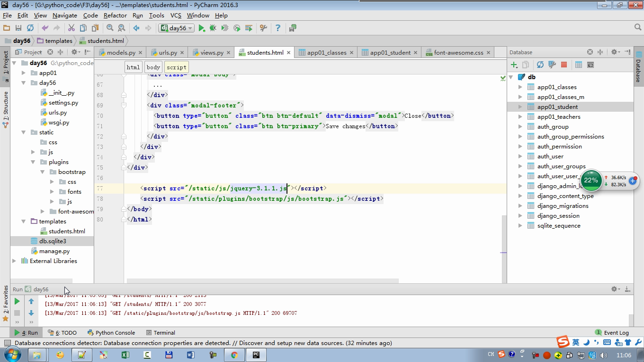Add a new data source with plus icon
Image resolution: width=644 pixels, height=362 pixels.
click(x=514, y=65)
